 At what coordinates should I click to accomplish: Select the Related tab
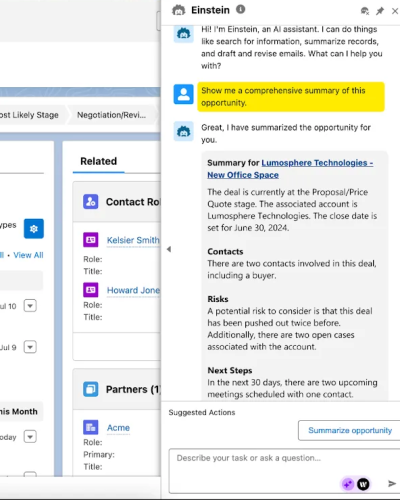pyautogui.click(x=99, y=161)
